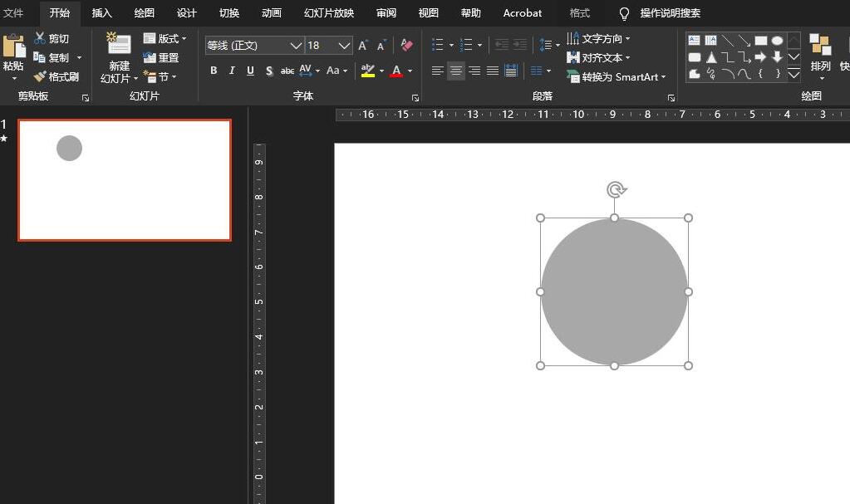The height and width of the screenshot is (504, 850).
Task: Switch to the Insert (插入) tab
Action: (x=101, y=12)
